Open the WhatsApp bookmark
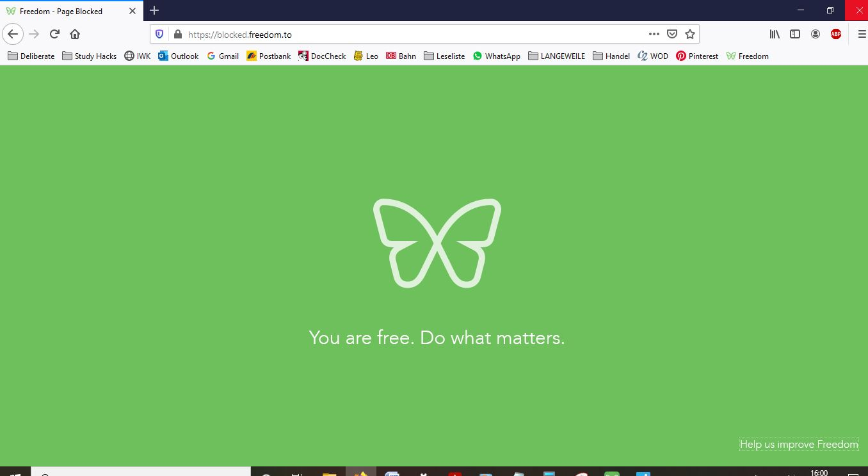The height and width of the screenshot is (476, 868). coord(497,56)
